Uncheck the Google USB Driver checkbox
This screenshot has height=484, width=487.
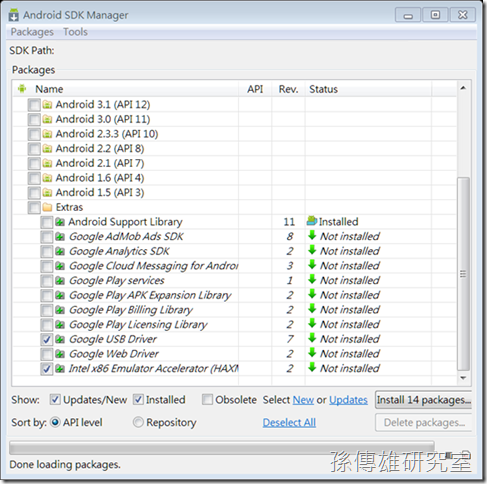[x=47, y=340]
